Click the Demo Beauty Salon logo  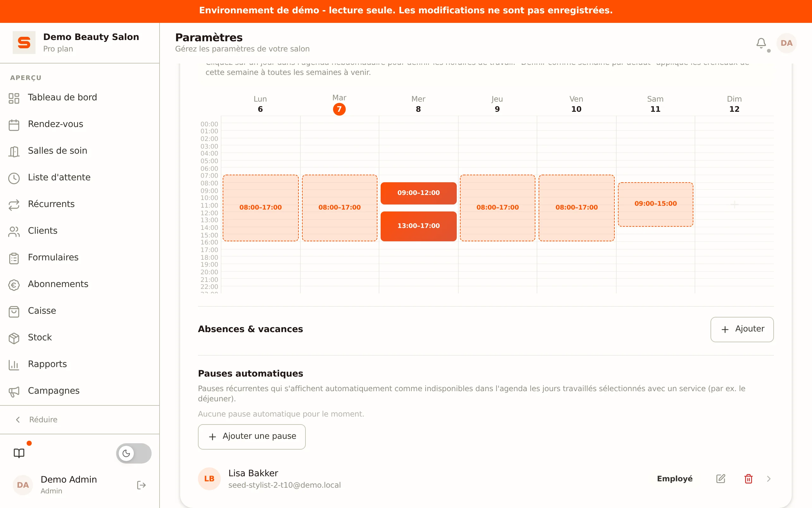pyautogui.click(x=24, y=43)
